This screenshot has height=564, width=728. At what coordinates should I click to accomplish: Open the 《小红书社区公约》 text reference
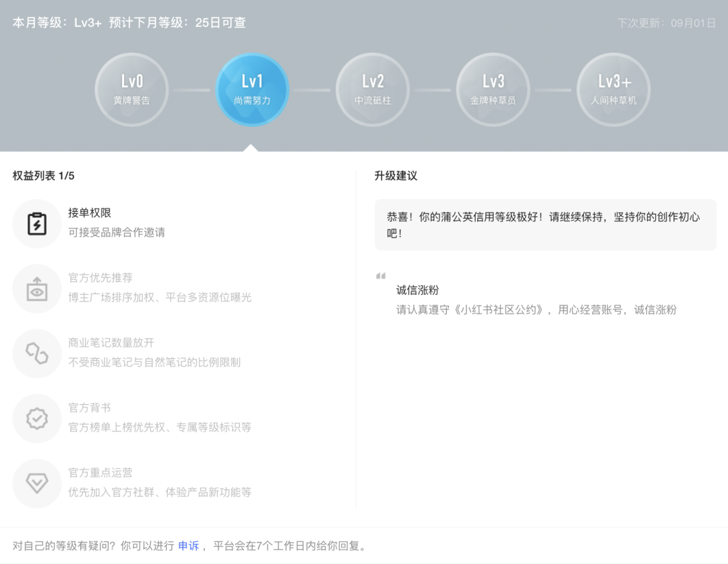tap(499, 310)
